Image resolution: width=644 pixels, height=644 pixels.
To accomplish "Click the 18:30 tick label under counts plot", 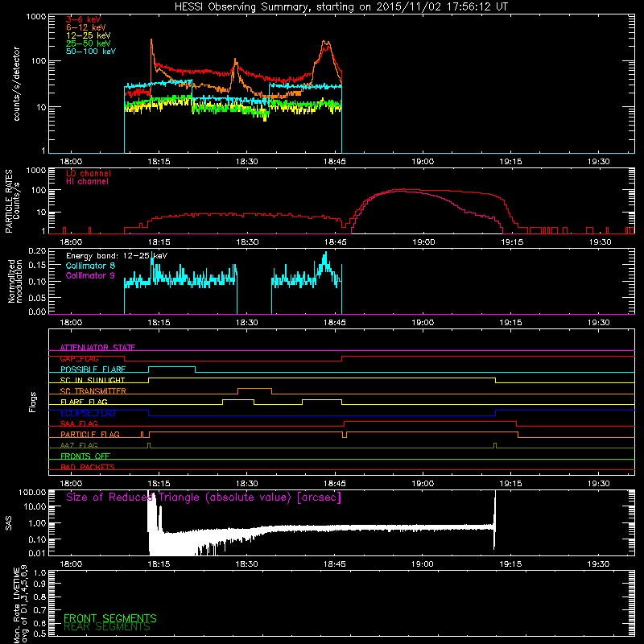I will point(247,162).
